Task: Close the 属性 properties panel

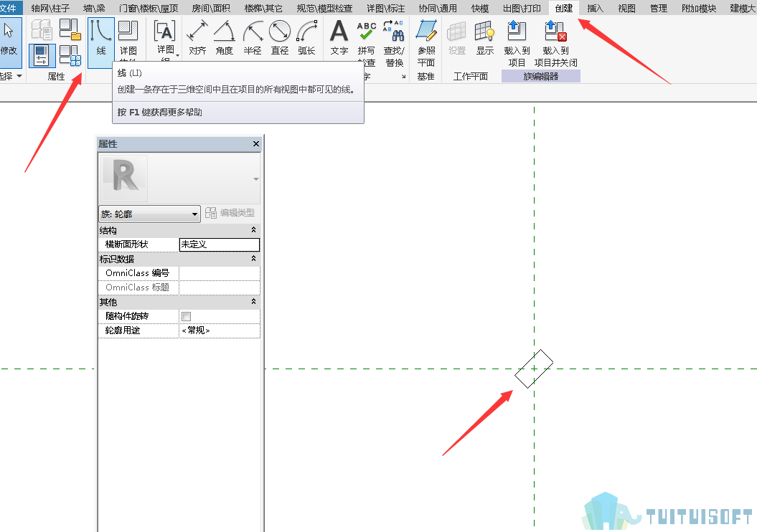Action: coord(256,143)
